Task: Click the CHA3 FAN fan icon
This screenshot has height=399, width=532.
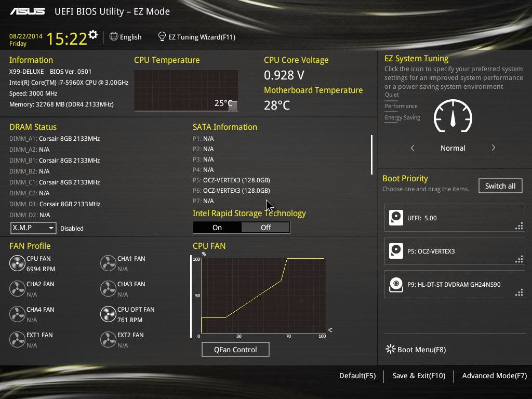Action: point(108,289)
